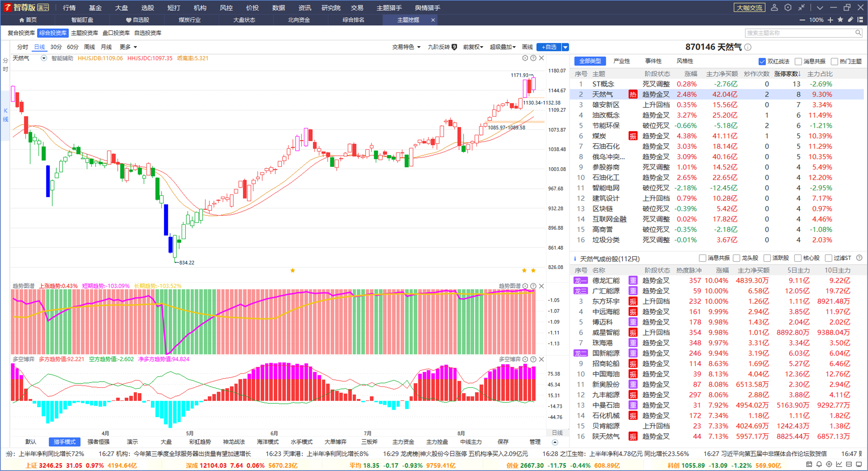868x471 pixels.
Task: Open info icon next to 870146 天然气
Action: (748, 47)
